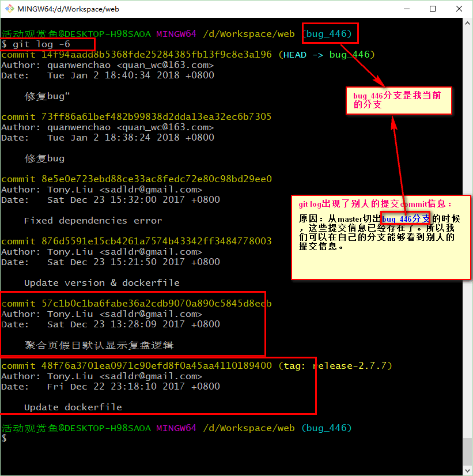Click author line of commit 14f94aadd8b5368f
This screenshot has width=473, height=476.
(x=107, y=65)
